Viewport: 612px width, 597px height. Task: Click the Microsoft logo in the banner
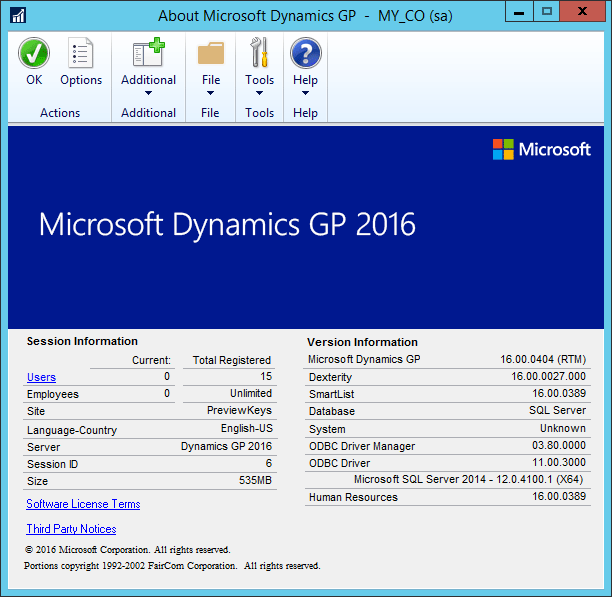[542, 149]
